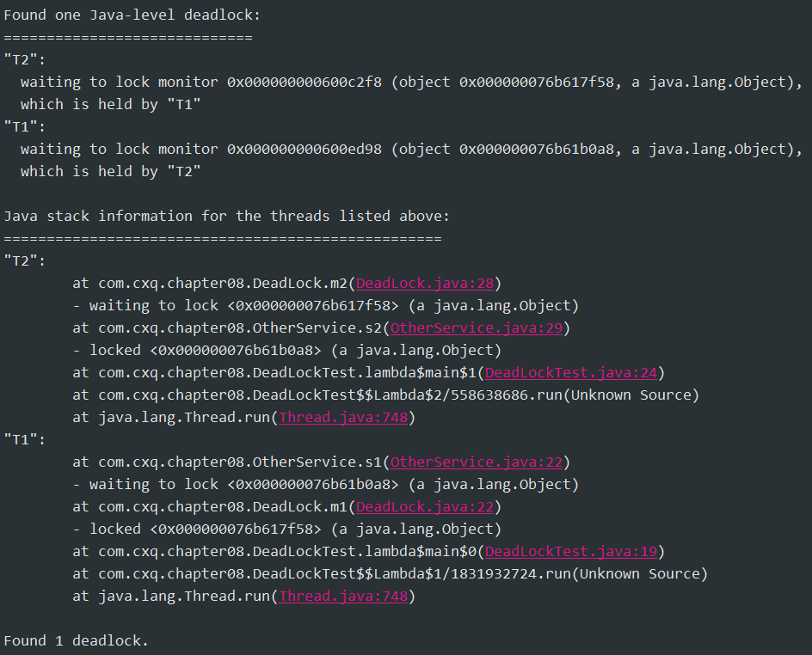812x655 pixels.
Task: Jump to DeadLockTest.java:24 in the stack trace
Action: 571,373
